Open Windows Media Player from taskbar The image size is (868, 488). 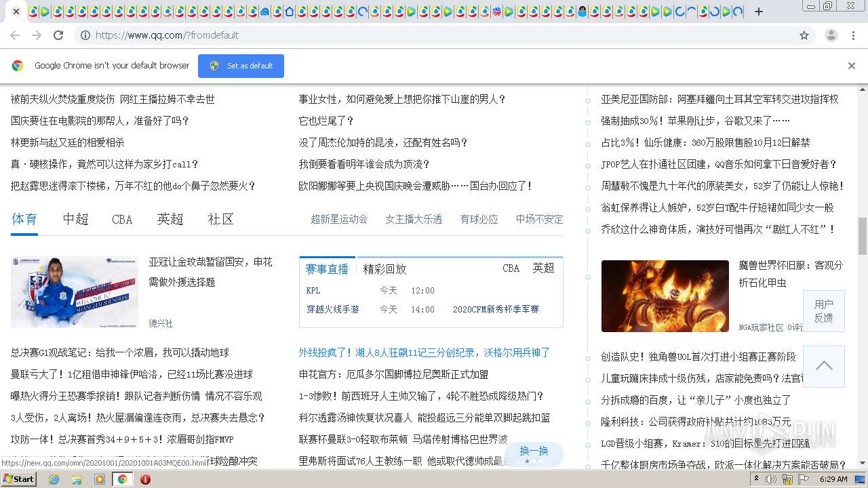pyautogui.click(x=100, y=479)
